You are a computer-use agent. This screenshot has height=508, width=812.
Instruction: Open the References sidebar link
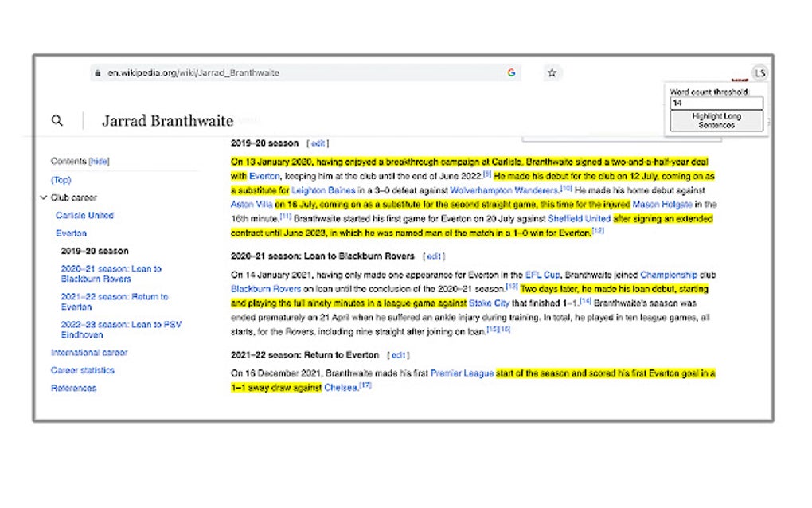[x=73, y=388]
